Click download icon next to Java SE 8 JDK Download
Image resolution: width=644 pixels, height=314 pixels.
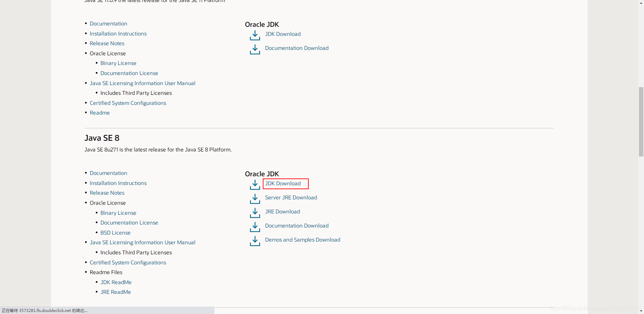(x=255, y=185)
